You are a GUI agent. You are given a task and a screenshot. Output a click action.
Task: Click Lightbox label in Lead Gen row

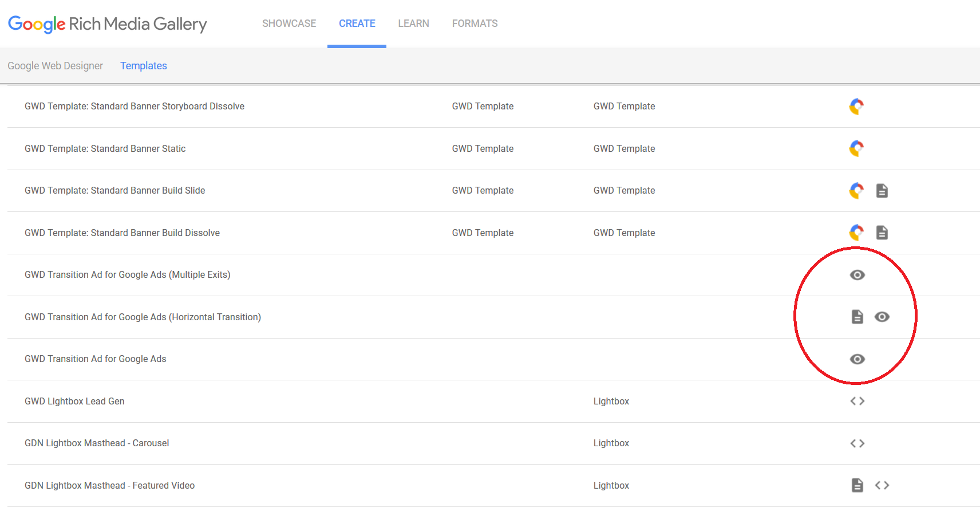pyautogui.click(x=611, y=402)
